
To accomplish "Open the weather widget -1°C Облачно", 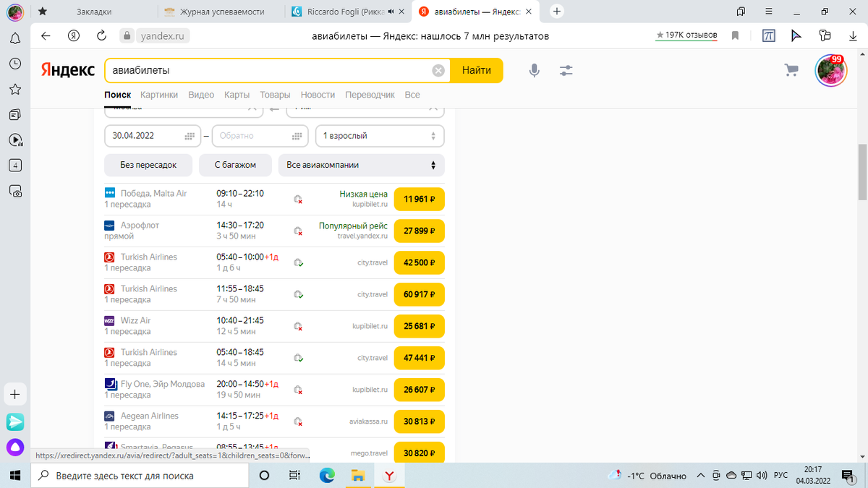I will [x=647, y=476].
